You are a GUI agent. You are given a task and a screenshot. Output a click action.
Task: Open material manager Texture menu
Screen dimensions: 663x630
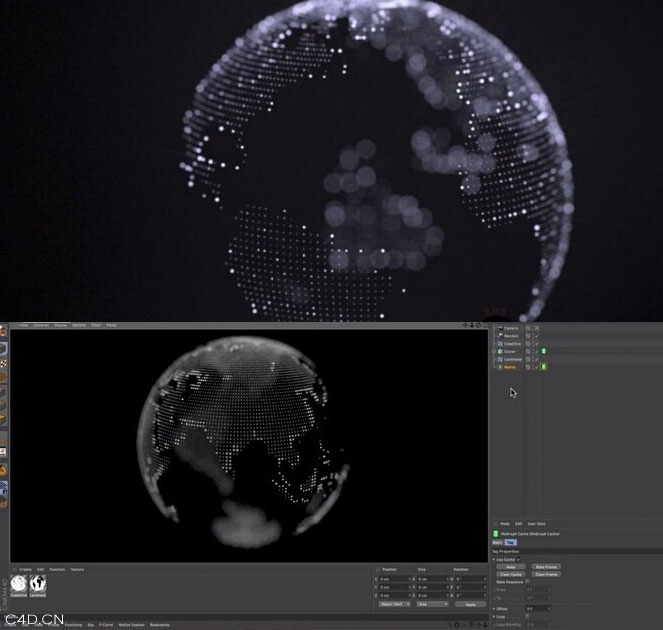(77, 570)
